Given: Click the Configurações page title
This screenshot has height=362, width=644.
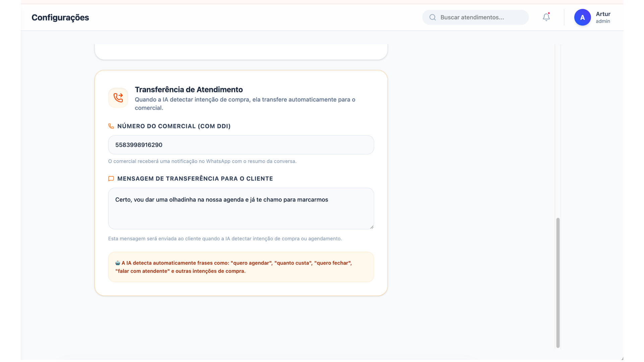Looking at the screenshot, I should pos(60,17).
